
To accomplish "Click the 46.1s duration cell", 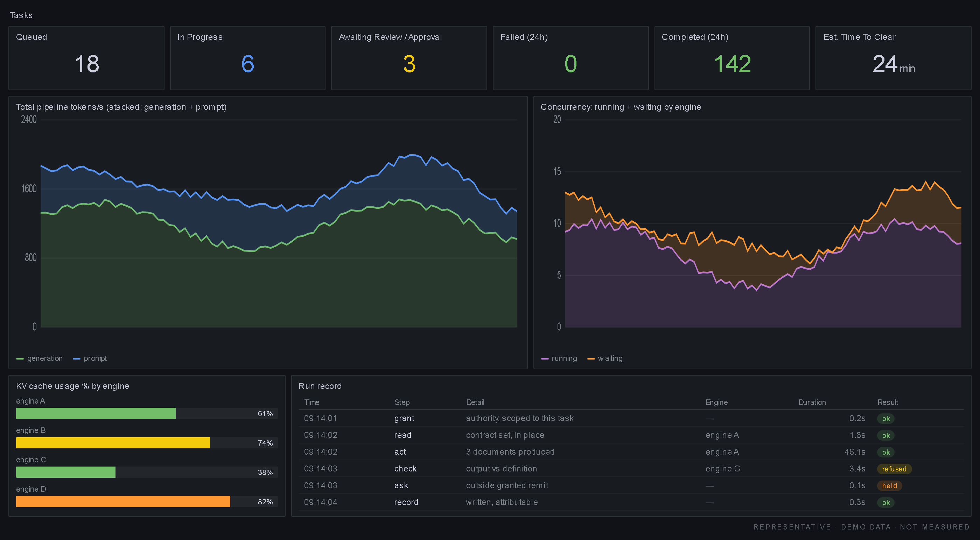I will pyautogui.click(x=855, y=452).
